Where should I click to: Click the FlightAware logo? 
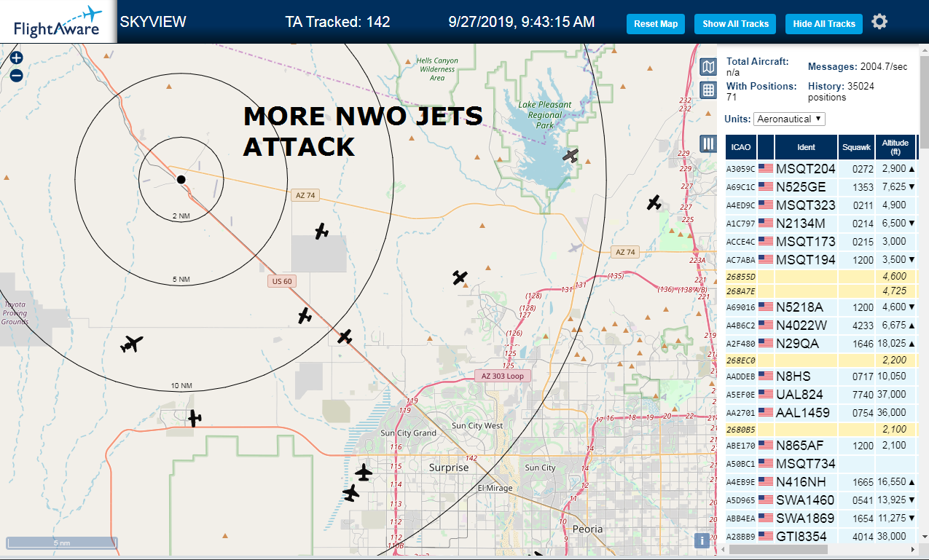(58, 22)
